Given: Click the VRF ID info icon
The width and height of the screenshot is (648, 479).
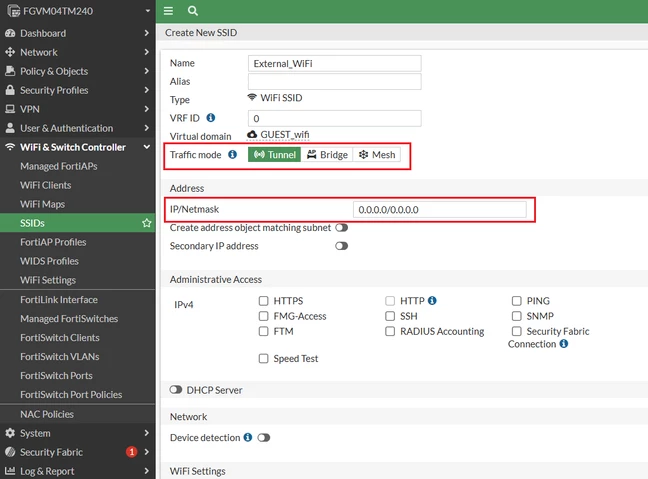Looking at the screenshot, I should [x=211, y=118].
